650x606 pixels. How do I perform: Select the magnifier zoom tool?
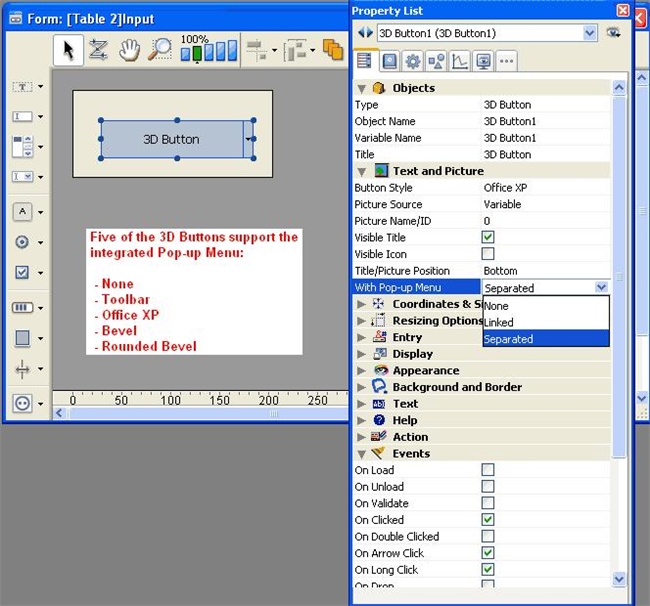coord(159,49)
